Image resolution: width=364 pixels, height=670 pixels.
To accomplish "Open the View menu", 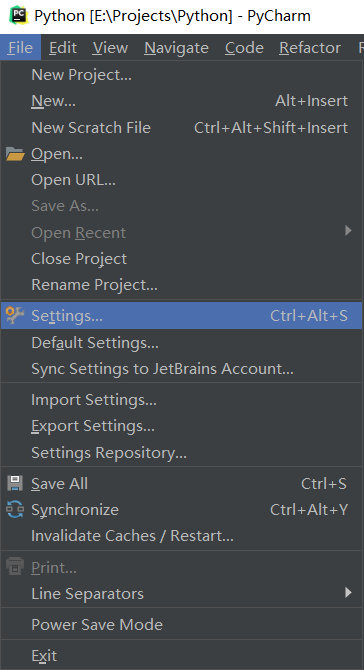I will [110, 47].
